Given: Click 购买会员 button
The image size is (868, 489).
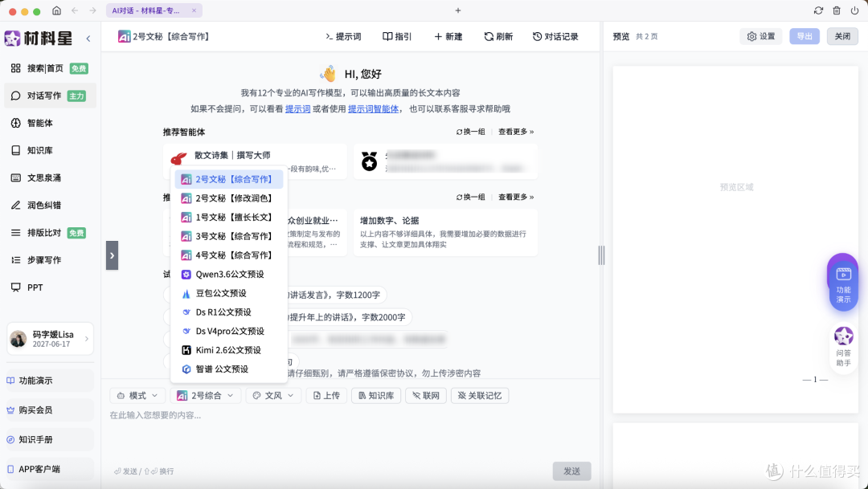Looking at the screenshot, I should coord(49,410).
